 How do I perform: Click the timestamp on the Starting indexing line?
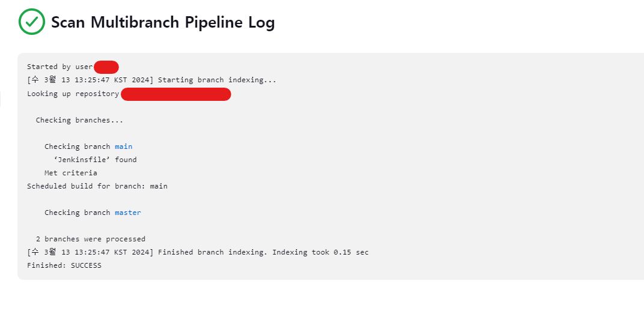[x=90, y=80]
